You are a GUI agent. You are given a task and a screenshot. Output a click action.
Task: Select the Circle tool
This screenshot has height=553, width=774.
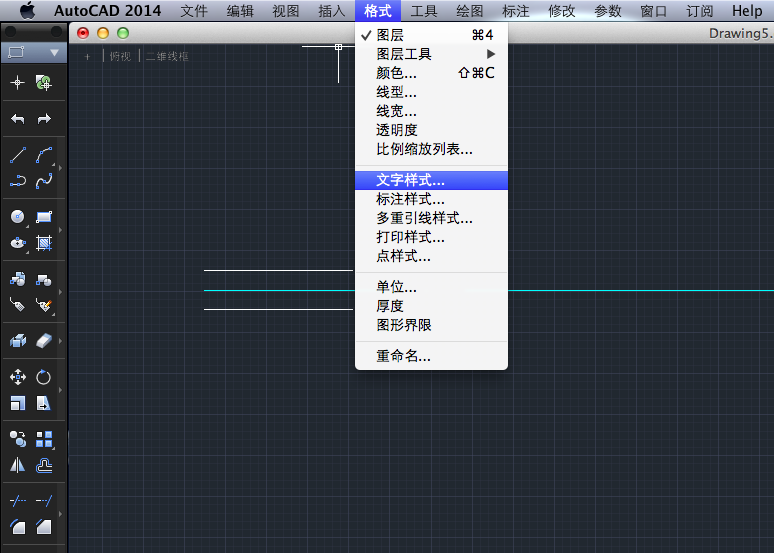(x=18, y=217)
